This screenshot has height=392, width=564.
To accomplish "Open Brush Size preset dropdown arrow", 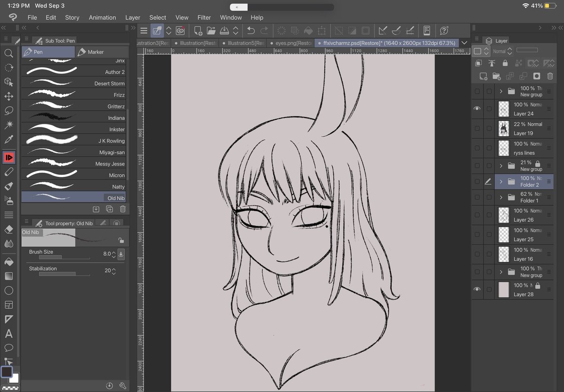I will (121, 254).
